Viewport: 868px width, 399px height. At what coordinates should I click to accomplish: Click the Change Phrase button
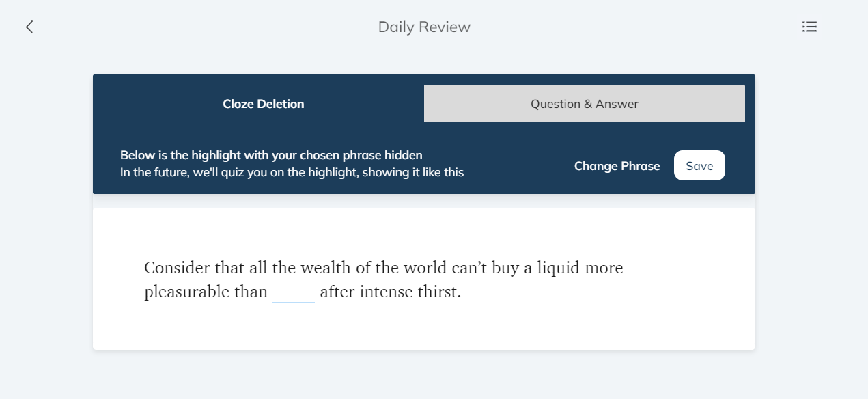pyautogui.click(x=617, y=166)
